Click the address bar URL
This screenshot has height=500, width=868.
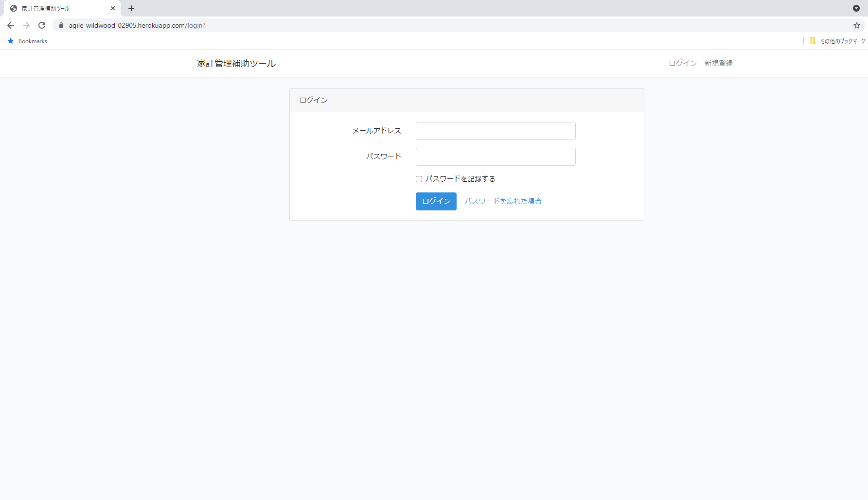(x=137, y=25)
